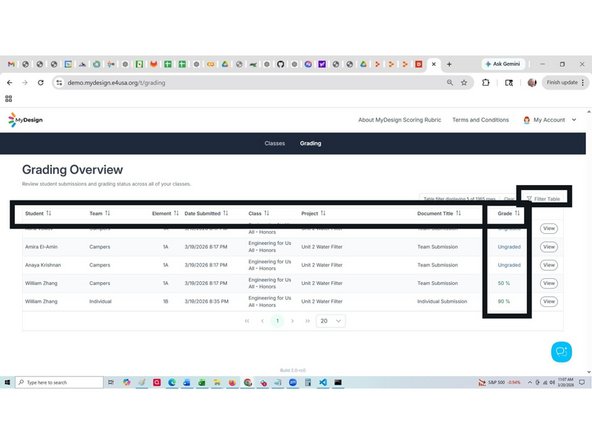The width and height of the screenshot is (592, 444).
Task: Switch to the Gmail tab
Action: [x=11, y=64]
